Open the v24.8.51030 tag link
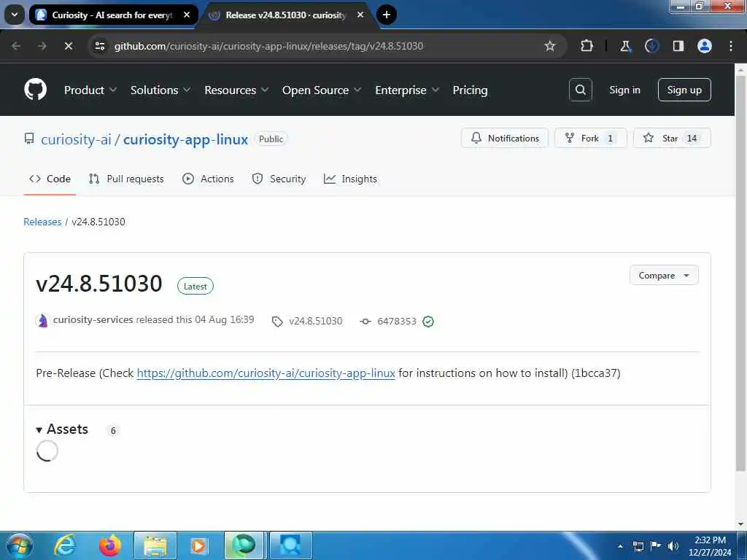Screen dimensions: 747x560 coord(315,322)
